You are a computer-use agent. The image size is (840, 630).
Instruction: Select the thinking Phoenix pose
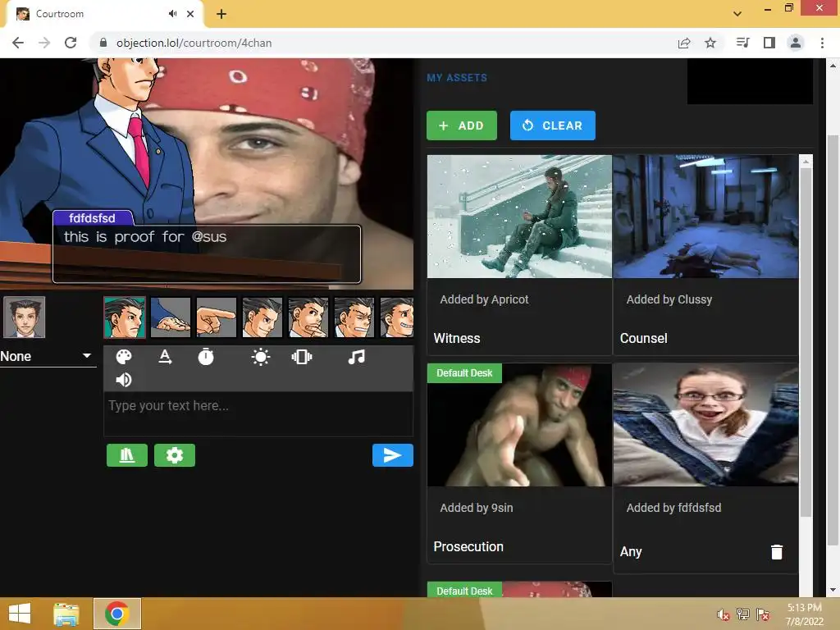click(x=308, y=317)
